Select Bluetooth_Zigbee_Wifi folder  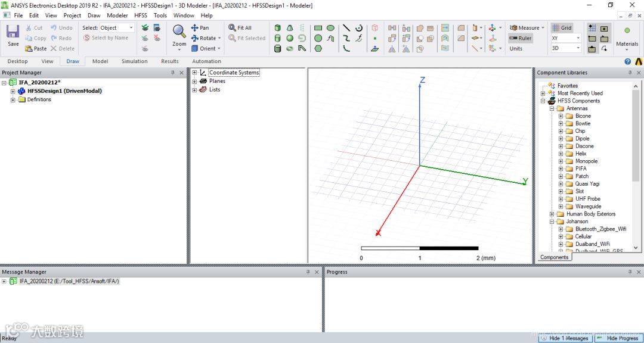tap(600, 229)
